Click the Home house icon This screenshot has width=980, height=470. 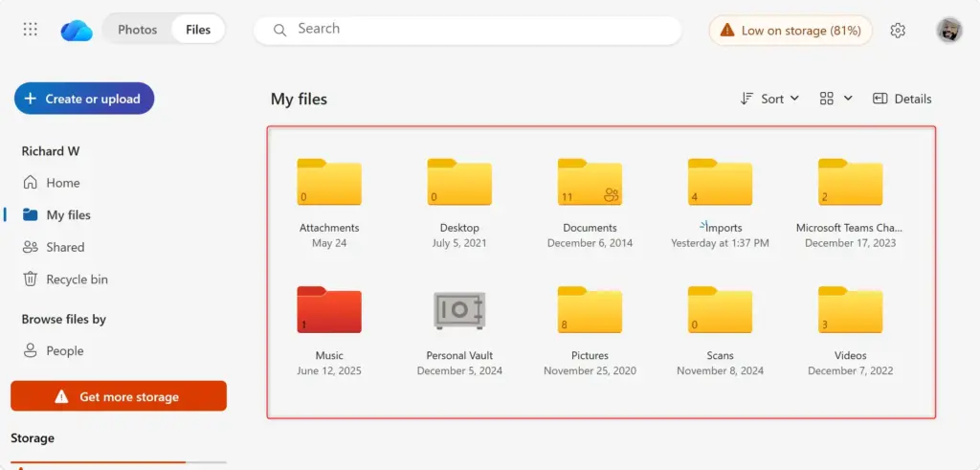coord(30,183)
